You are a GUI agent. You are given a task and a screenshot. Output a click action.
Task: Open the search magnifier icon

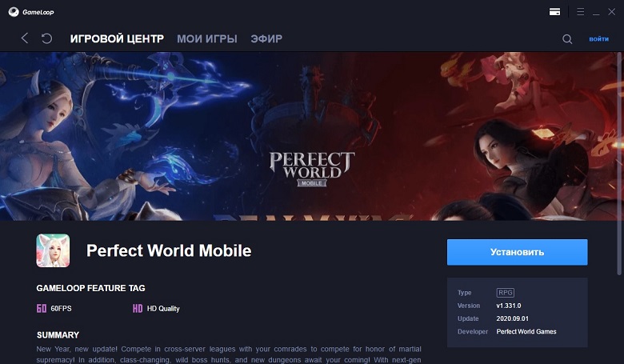(567, 39)
